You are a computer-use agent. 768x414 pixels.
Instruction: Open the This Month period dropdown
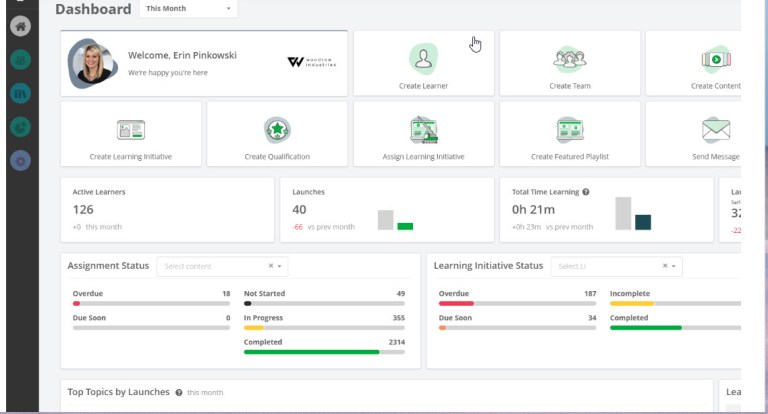tap(187, 9)
